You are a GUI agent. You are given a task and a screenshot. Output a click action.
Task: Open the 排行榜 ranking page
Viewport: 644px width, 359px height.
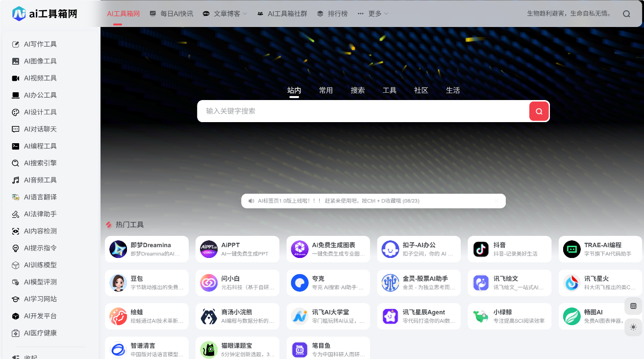(x=332, y=14)
